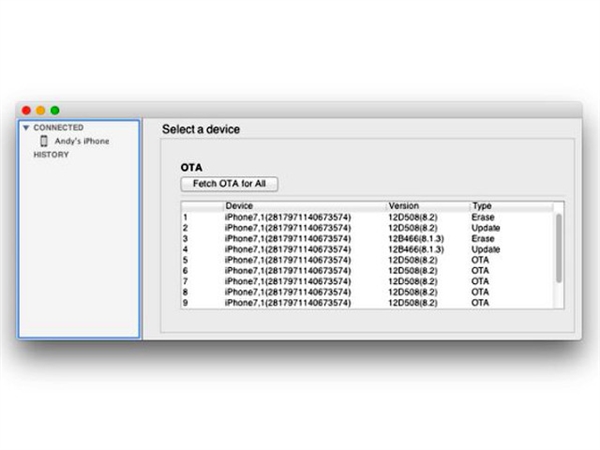This screenshot has width=600, height=450.
Task: Sort by the Version column header
Action: pos(404,206)
